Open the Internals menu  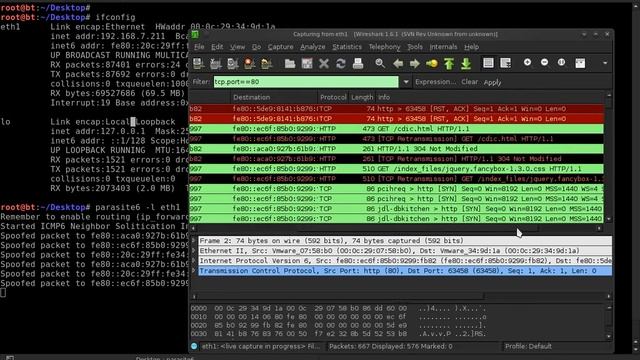tap(443, 47)
